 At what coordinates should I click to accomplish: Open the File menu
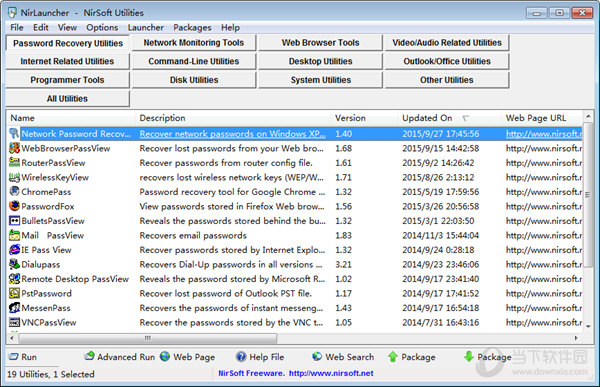(16, 28)
